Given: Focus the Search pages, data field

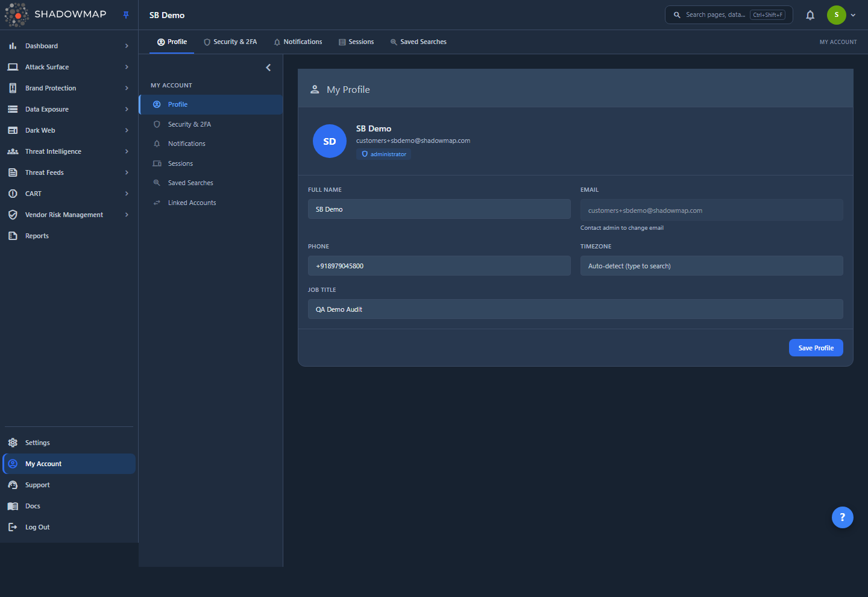Looking at the screenshot, I should 729,15.
